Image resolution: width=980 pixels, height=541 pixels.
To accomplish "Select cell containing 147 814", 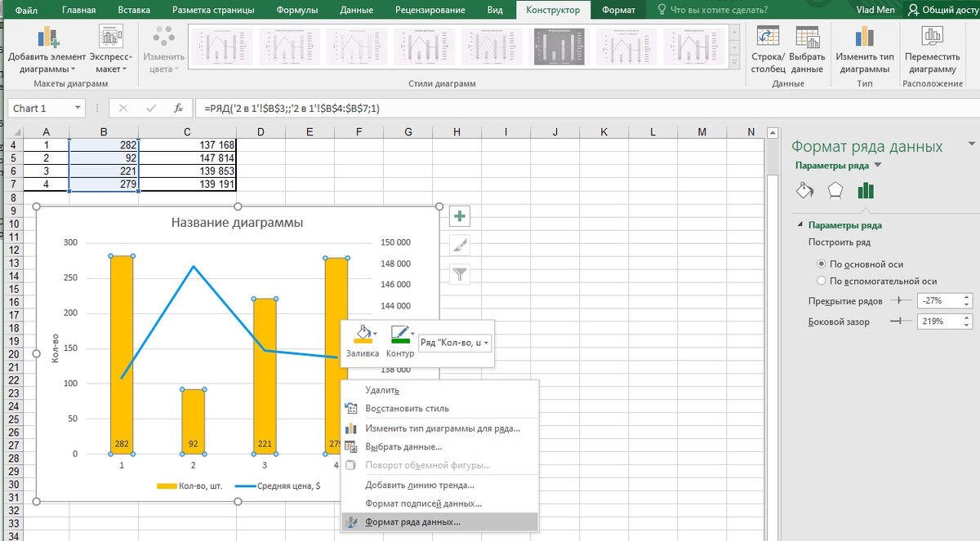I will pos(187,157).
